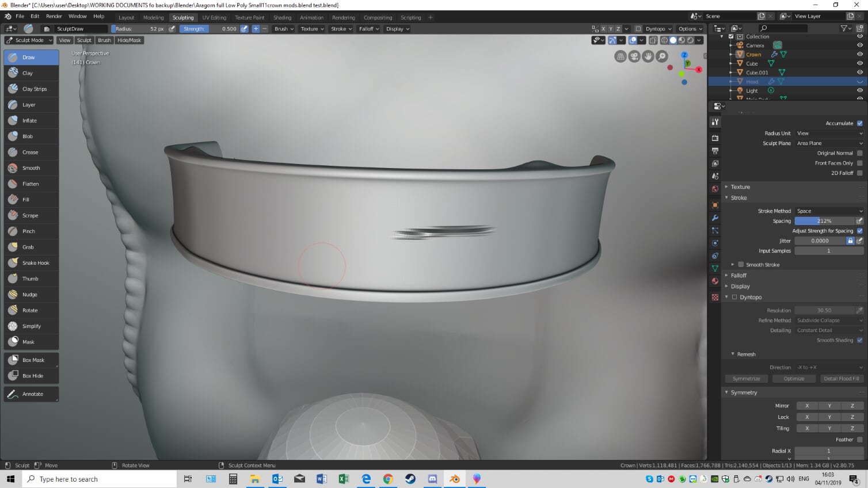Select the Annotate tool
Viewport: 868px width, 488px height.
tap(31, 394)
